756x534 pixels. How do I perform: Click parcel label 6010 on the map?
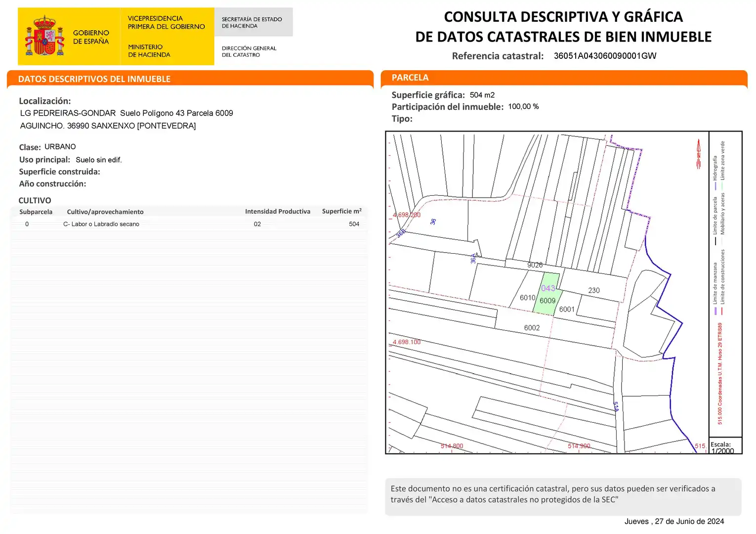pos(528,298)
